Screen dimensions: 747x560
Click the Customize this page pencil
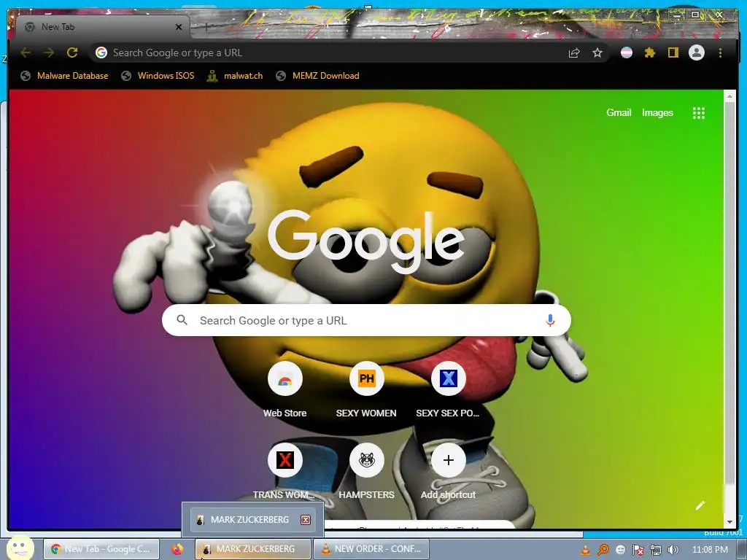pyautogui.click(x=700, y=506)
